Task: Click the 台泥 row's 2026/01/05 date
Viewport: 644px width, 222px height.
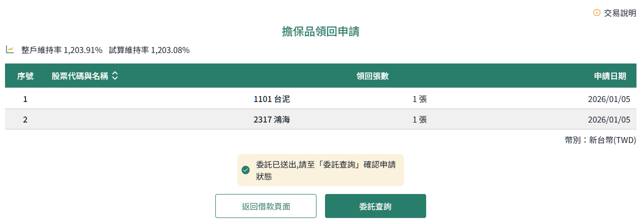Action: coord(609,99)
